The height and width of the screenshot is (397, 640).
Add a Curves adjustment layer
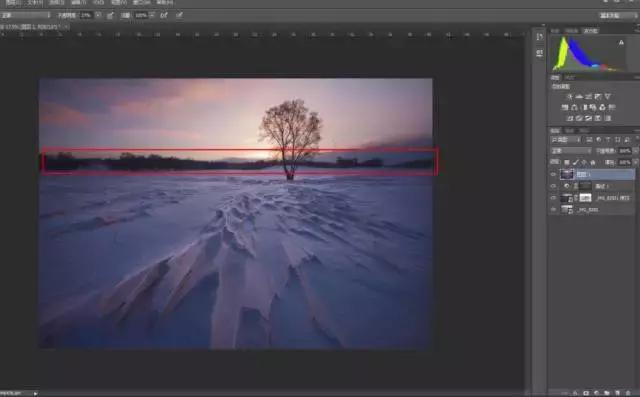tap(589, 96)
